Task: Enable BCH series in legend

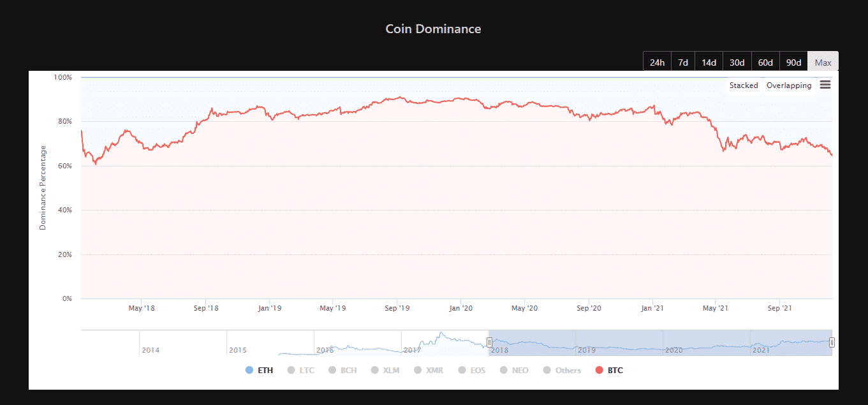Action: point(342,371)
